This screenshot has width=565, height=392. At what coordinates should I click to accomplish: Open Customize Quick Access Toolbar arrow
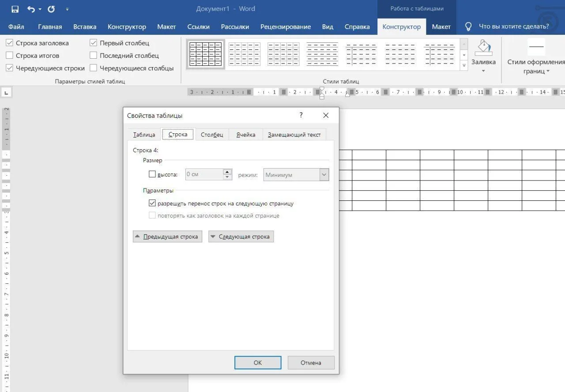point(67,9)
